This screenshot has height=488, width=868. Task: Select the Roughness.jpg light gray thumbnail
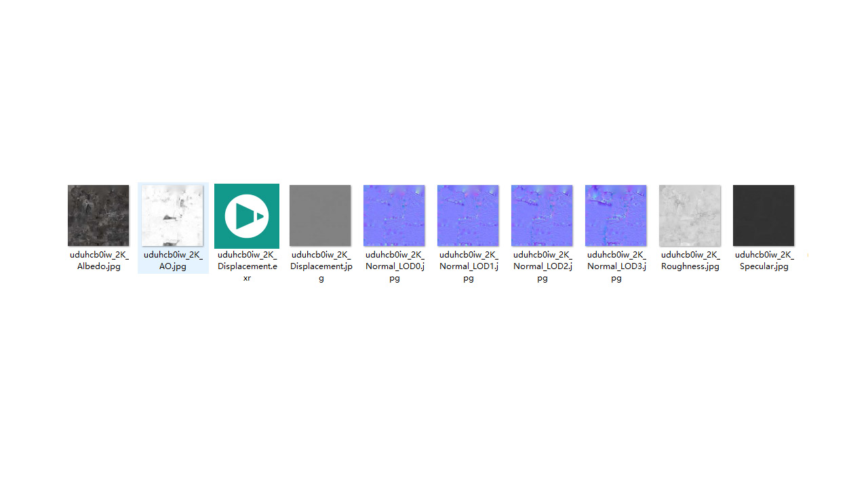pyautogui.click(x=690, y=216)
